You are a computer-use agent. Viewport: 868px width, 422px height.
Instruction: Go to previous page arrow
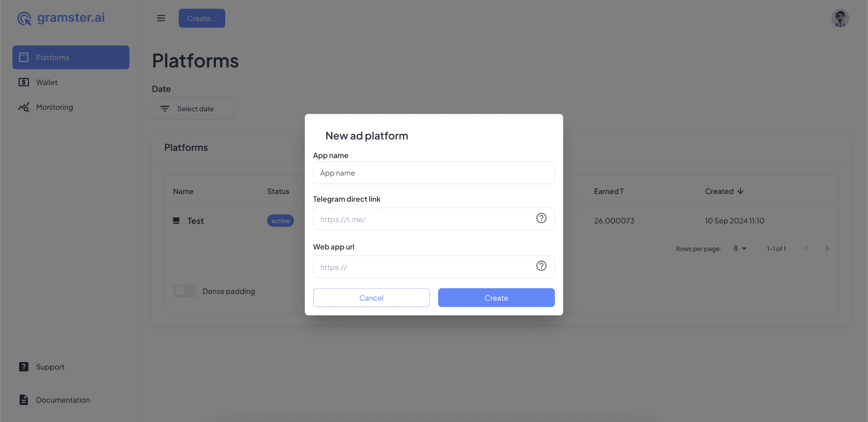click(x=806, y=248)
